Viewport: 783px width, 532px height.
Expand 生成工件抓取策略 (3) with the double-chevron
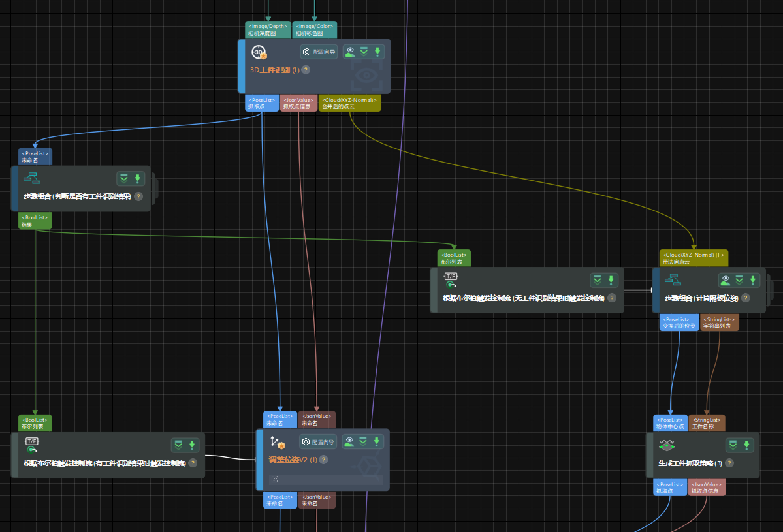click(x=733, y=445)
